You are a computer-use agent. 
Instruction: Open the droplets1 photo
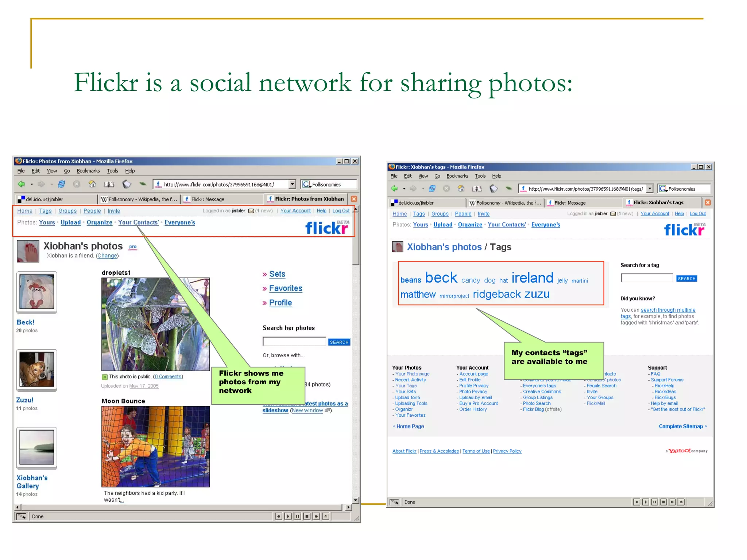coord(155,324)
